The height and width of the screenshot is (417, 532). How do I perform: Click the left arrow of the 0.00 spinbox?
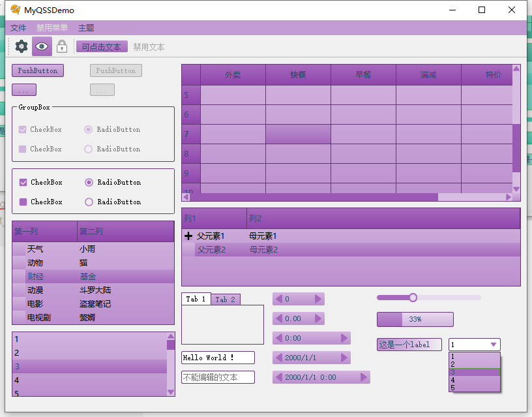pyautogui.click(x=279, y=318)
